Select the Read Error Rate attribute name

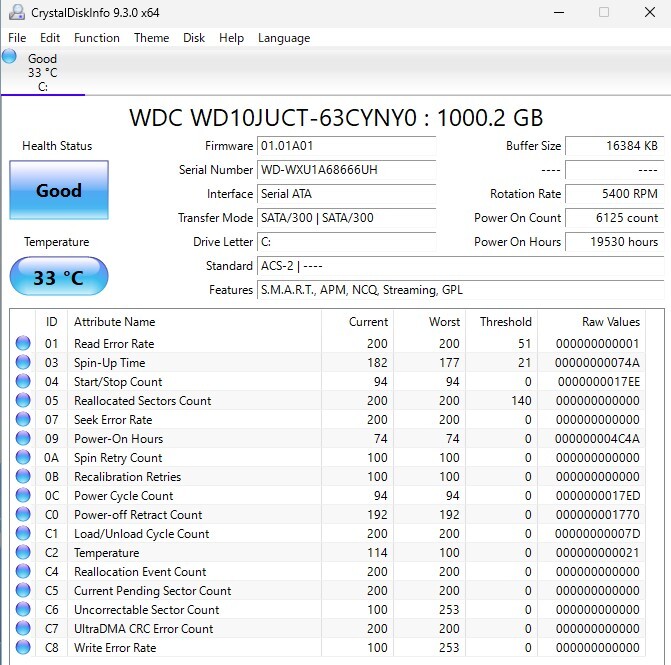click(x=114, y=344)
